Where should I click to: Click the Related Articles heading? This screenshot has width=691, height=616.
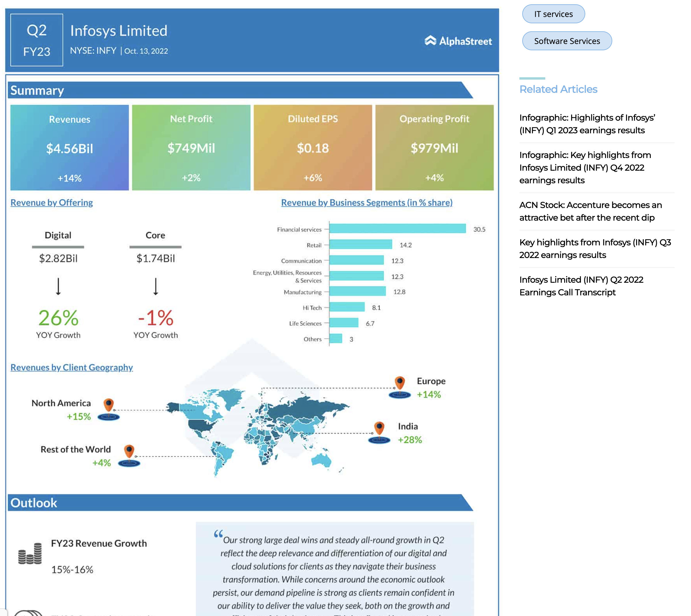(558, 89)
